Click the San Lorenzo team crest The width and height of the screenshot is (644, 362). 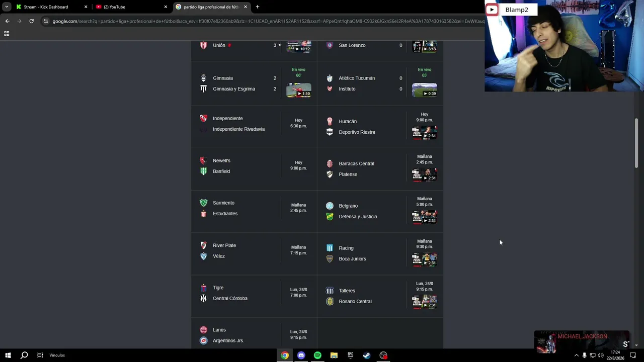click(330, 45)
